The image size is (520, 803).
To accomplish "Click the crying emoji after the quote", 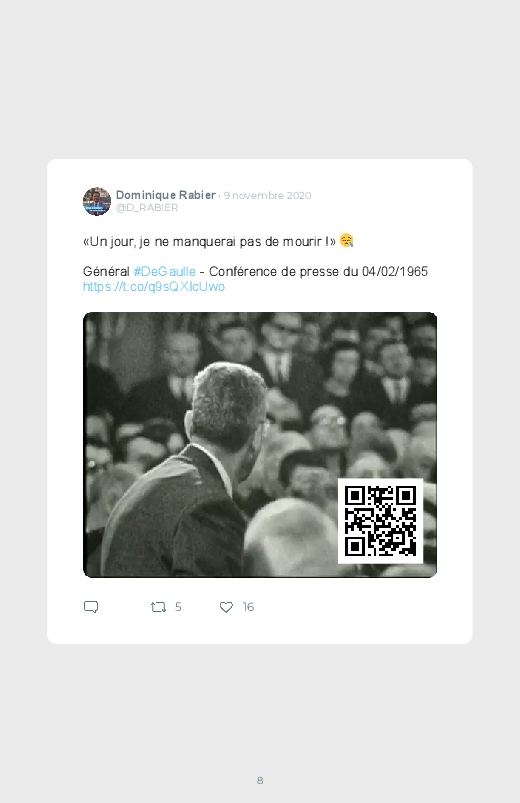I will [346, 240].
